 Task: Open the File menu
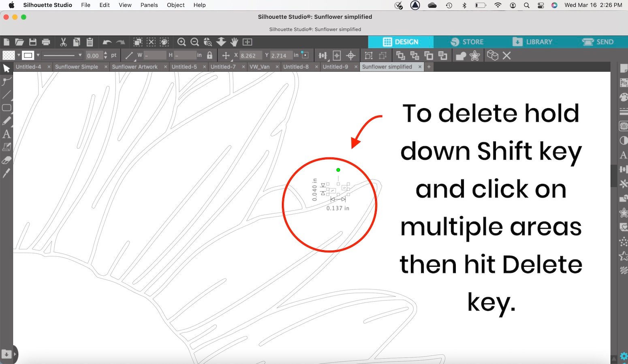click(x=85, y=5)
